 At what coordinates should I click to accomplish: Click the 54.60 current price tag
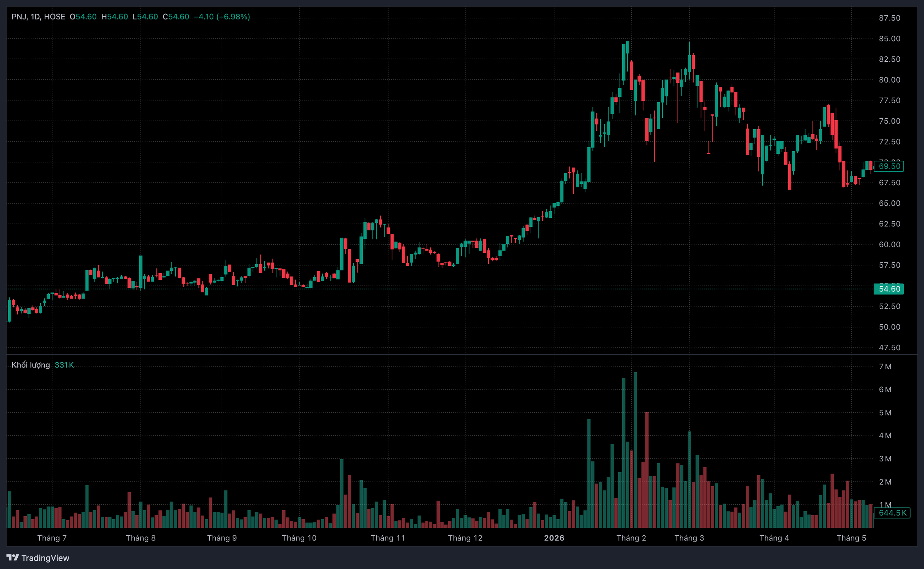click(889, 289)
